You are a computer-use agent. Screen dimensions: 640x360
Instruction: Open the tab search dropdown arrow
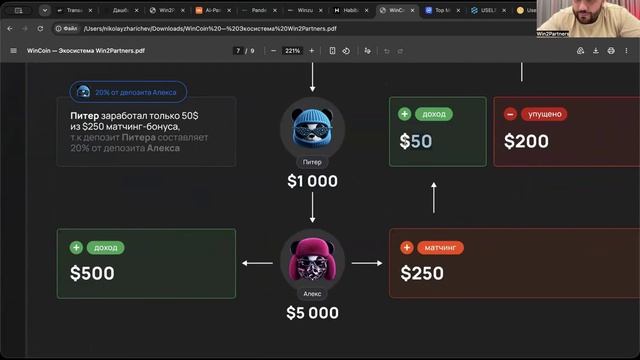point(45,10)
